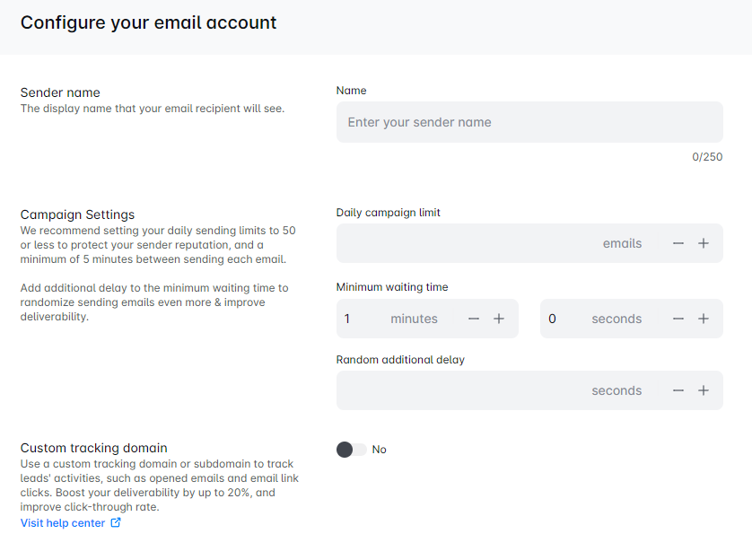Click the external link icon beside help center
The width and height of the screenshot is (752, 560).
point(116,522)
